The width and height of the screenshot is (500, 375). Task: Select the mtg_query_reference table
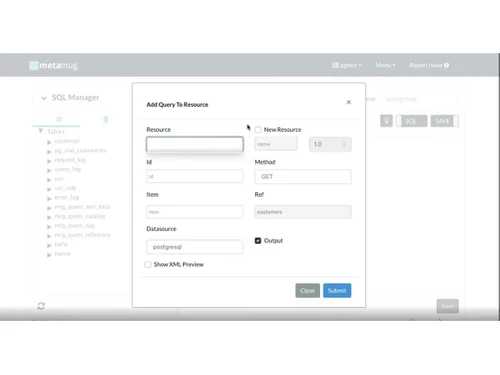tap(82, 235)
